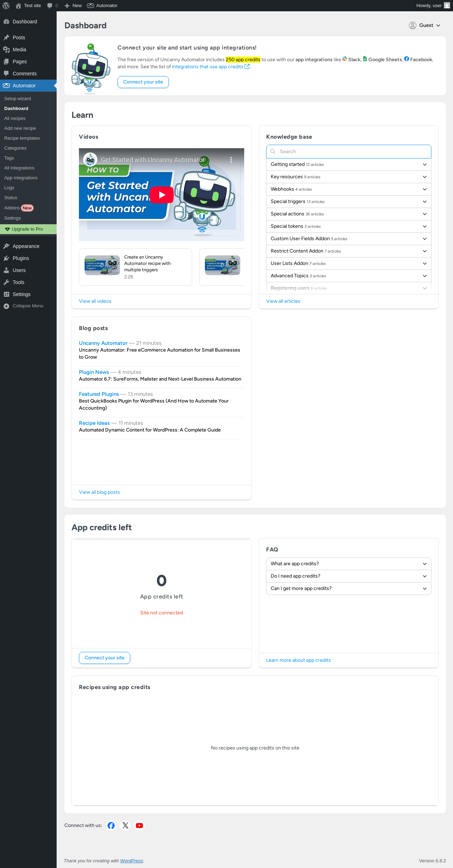Image resolution: width=453 pixels, height=868 pixels.
Task: Select the Automator robot icon in sidebar
Action: click(x=6, y=86)
